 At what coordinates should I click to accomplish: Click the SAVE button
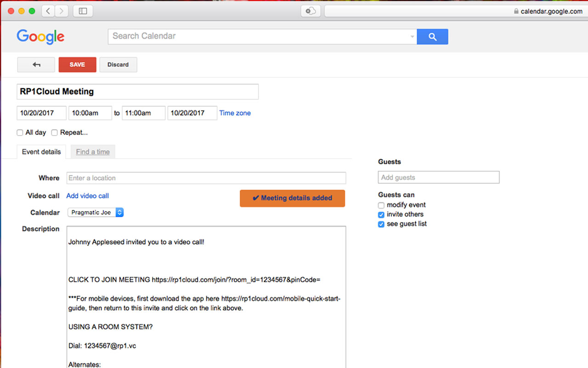pyautogui.click(x=77, y=64)
